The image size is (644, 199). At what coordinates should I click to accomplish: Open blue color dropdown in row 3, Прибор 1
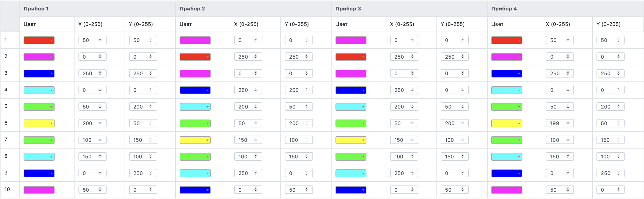pyautogui.click(x=39, y=74)
